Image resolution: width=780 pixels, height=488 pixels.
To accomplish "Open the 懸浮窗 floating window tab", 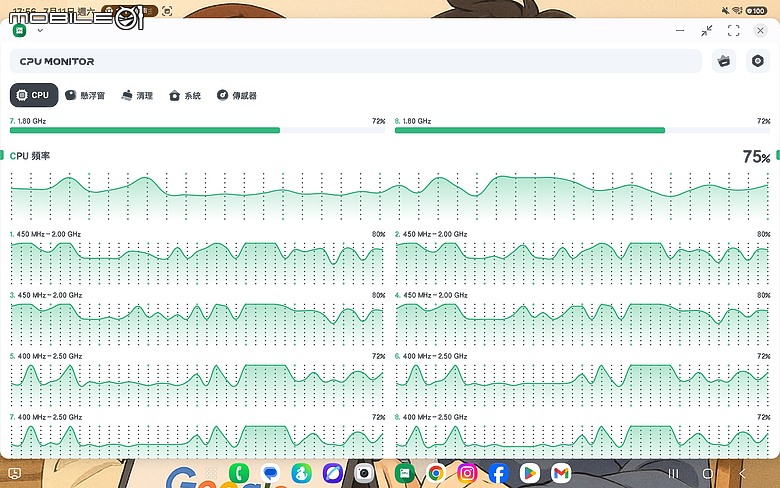I will click(x=85, y=95).
